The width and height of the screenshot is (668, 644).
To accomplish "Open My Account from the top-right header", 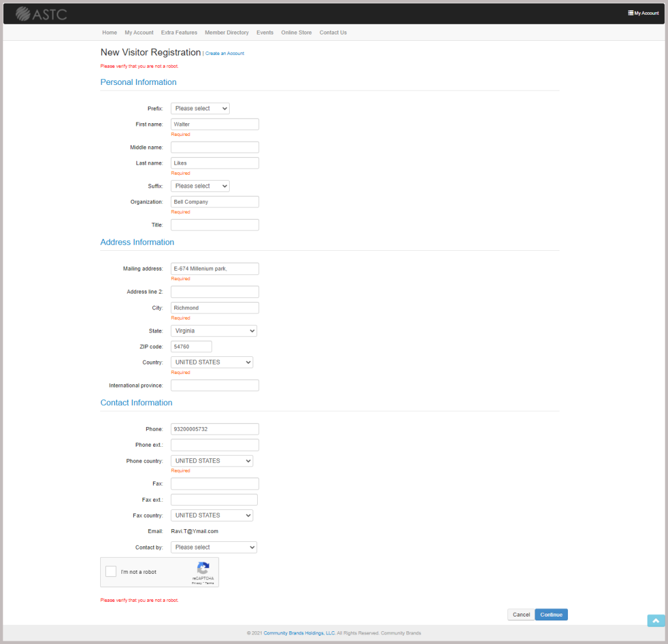I will click(x=642, y=12).
